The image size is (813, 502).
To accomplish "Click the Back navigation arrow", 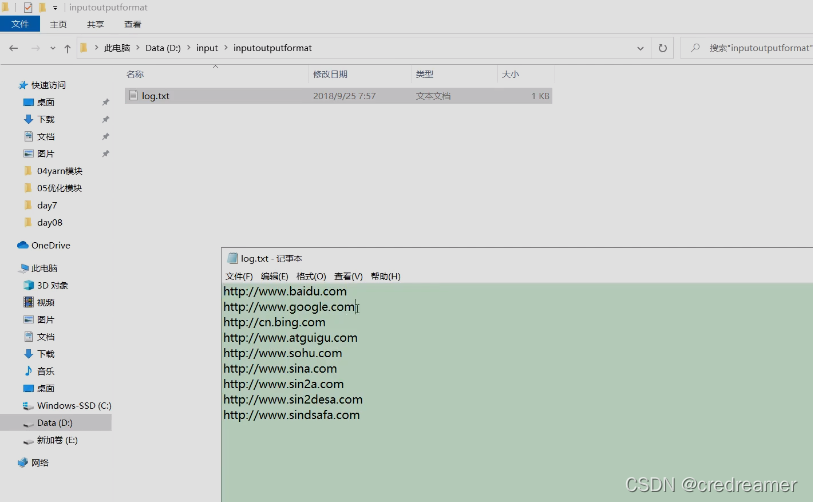I will [x=13, y=48].
